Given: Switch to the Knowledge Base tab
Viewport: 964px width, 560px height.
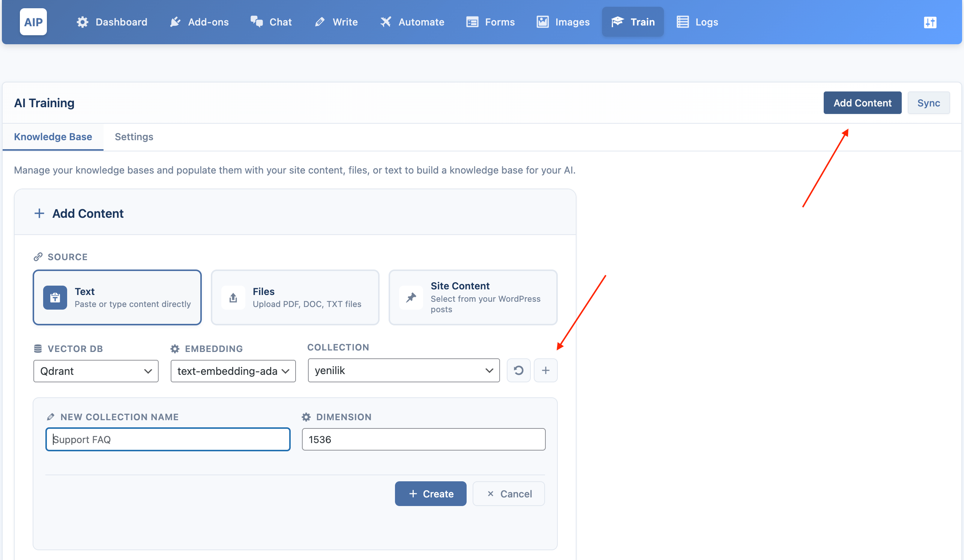Looking at the screenshot, I should 53,137.
